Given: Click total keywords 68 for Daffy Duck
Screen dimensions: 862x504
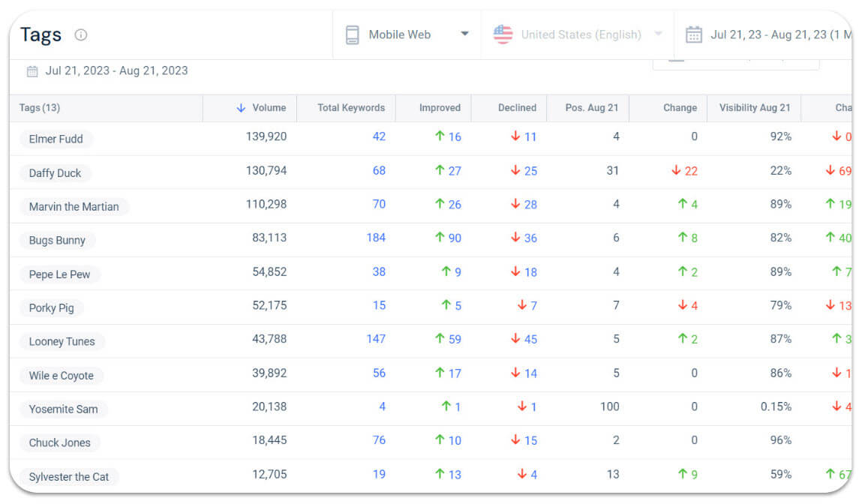Looking at the screenshot, I should [379, 171].
